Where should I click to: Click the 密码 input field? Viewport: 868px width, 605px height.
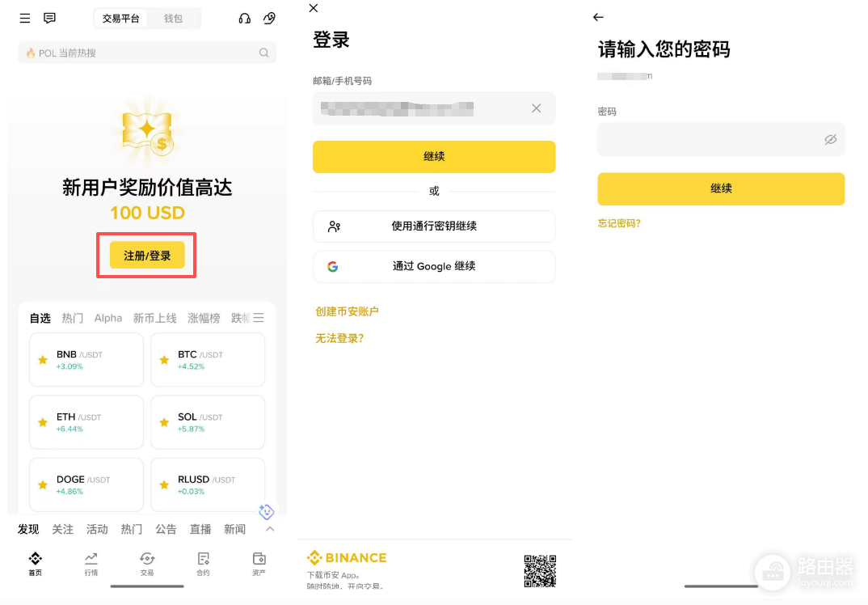721,140
